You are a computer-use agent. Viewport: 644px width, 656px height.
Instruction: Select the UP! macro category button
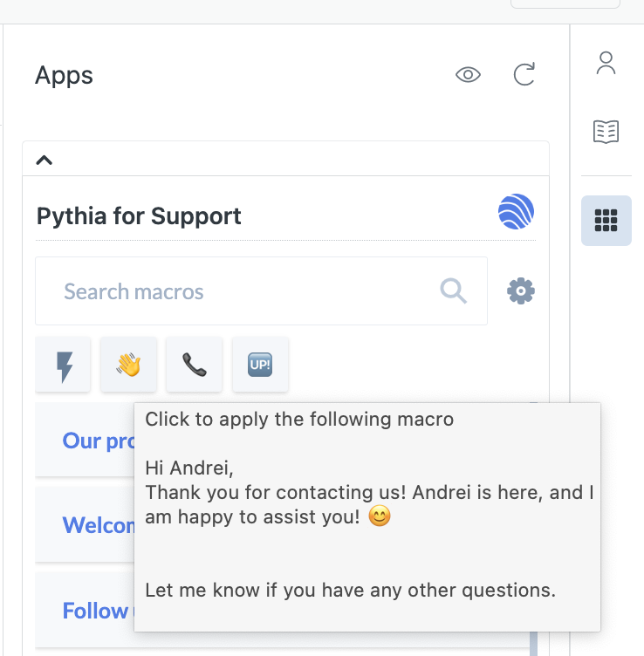(x=260, y=366)
